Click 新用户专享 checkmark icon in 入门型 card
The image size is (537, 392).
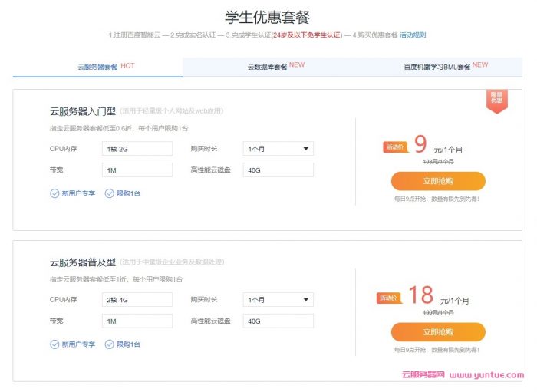pyautogui.click(x=54, y=193)
